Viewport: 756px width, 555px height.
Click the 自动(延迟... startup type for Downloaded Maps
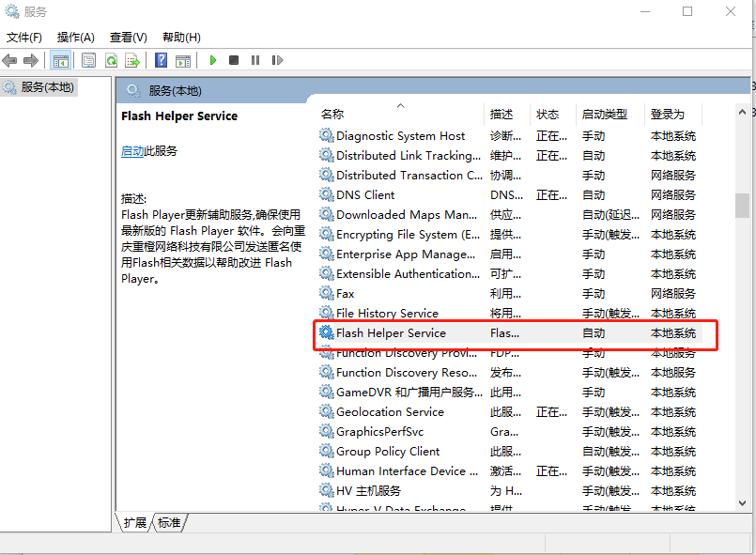[610, 215]
